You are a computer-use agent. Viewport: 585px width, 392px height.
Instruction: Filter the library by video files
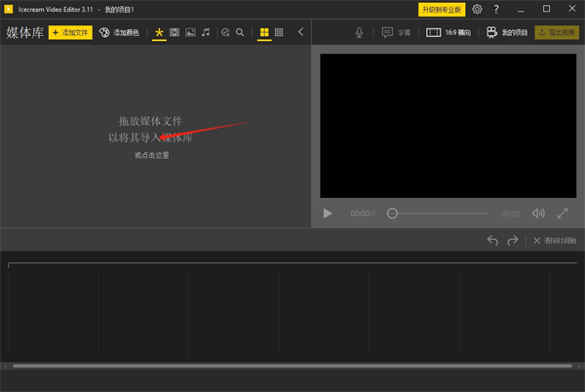coord(175,32)
